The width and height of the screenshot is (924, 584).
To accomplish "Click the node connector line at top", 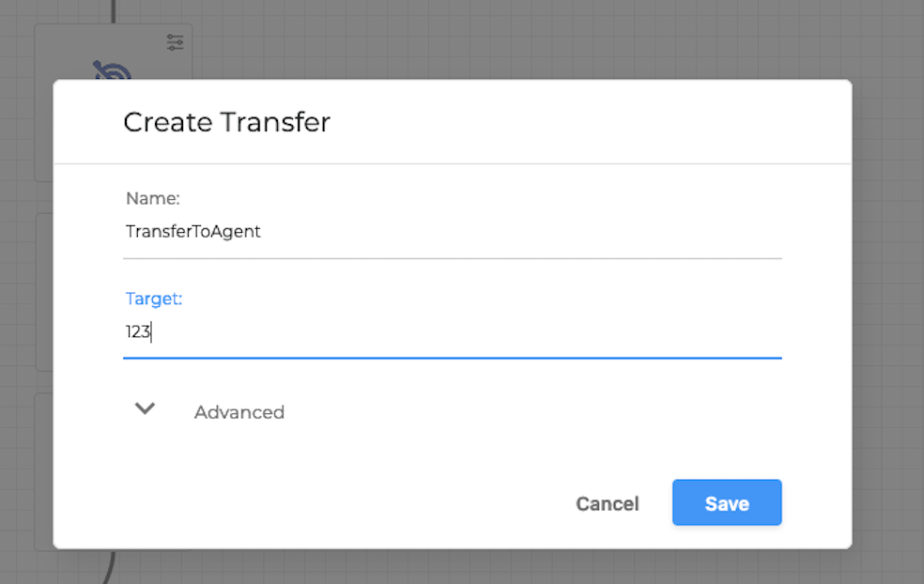I will tap(115, 11).
